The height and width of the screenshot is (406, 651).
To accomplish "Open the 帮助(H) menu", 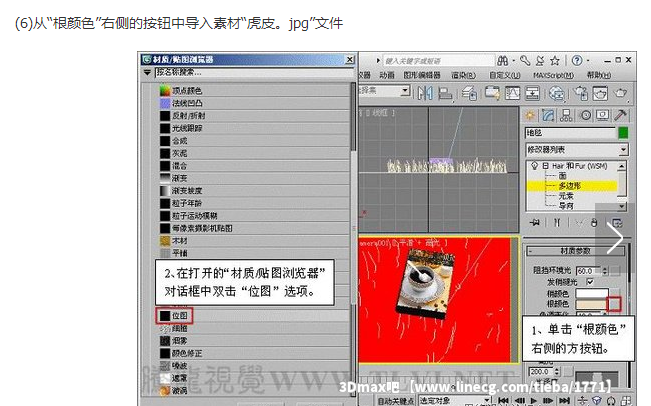I will (599, 75).
